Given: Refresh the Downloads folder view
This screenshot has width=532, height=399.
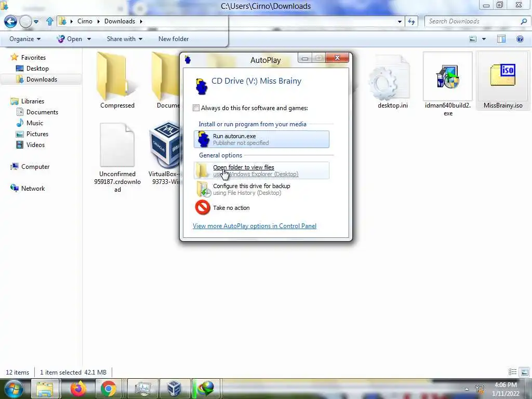Looking at the screenshot, I should 411,22.
